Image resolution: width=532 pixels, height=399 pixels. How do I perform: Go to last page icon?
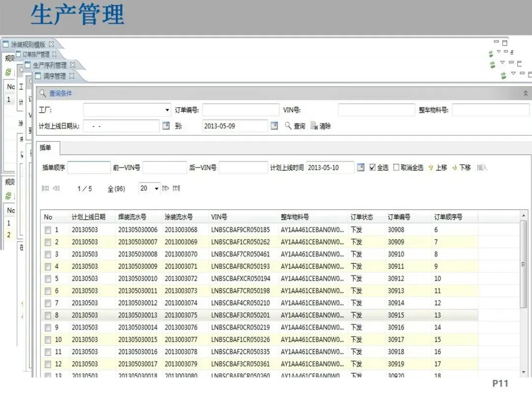tap(176, 188)
